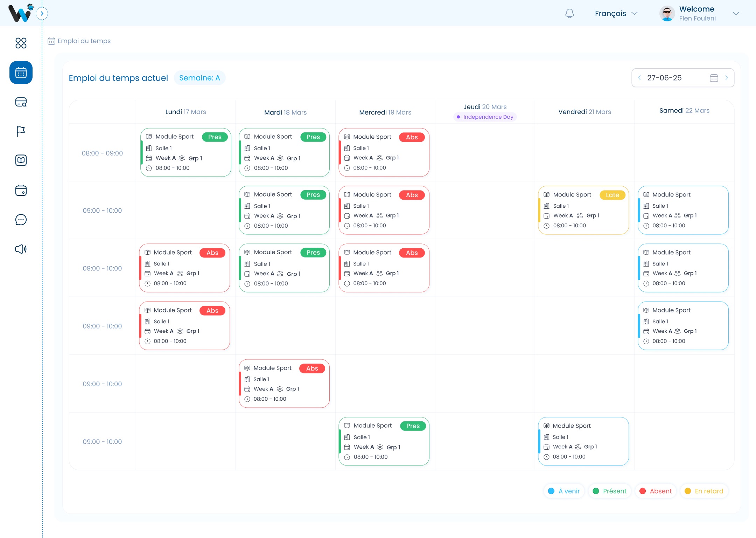Image resolution: width=756 pixels, height=538 pixels.
Task: Open the announcements megaphone sidebar icon
Action: pos(21,249)
